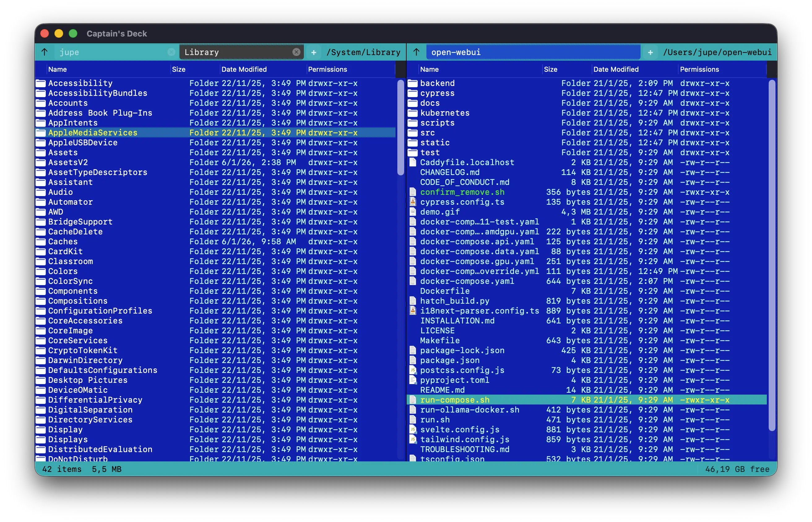Select the docker-compose.yaml file
This screenshot has width=812, height=522.
point(467,281)
